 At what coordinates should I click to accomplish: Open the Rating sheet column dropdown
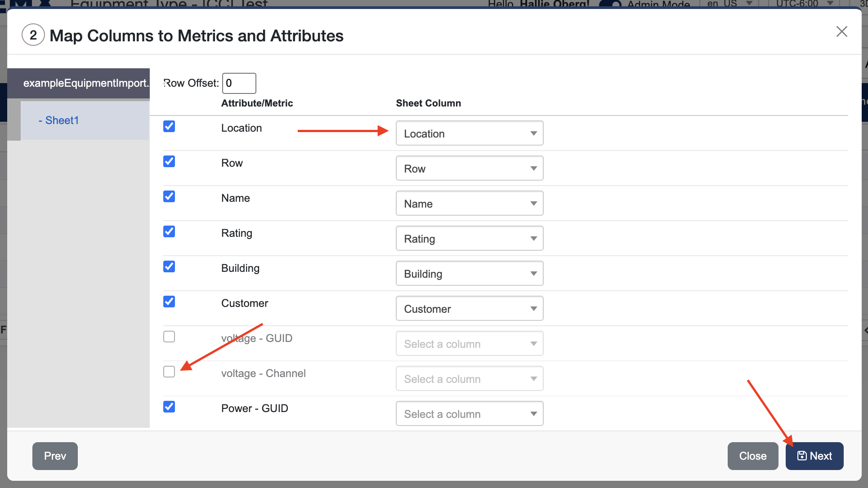(x=469, y=239)
